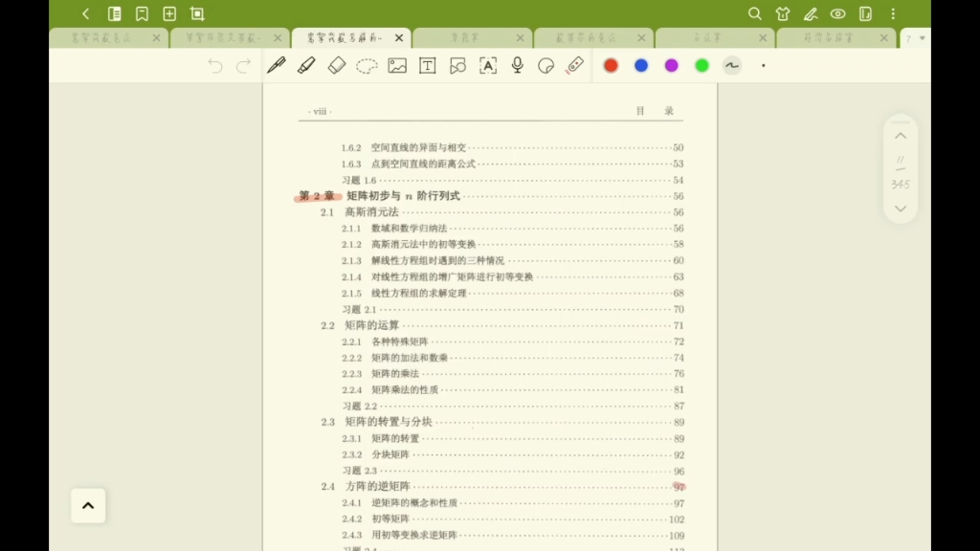Screen dimensions: 980x551
Task: Activate the Lasso selection tool
Action: point(367,66)
